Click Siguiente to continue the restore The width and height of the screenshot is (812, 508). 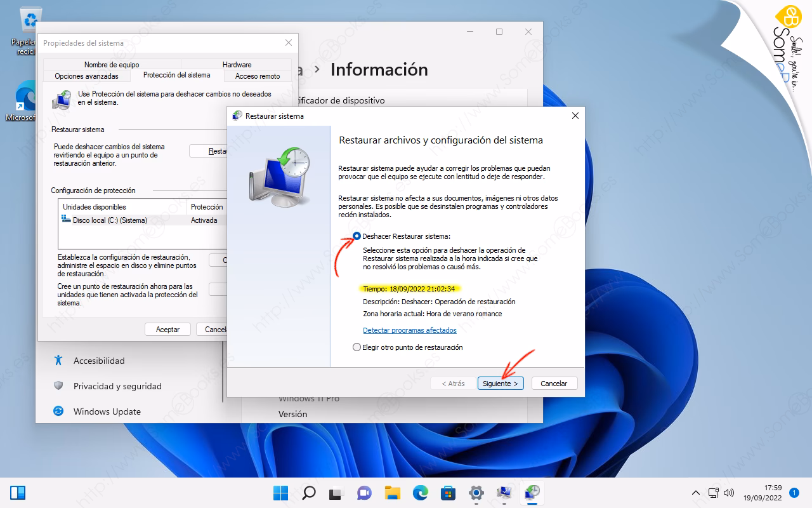(x=501, y=383)
